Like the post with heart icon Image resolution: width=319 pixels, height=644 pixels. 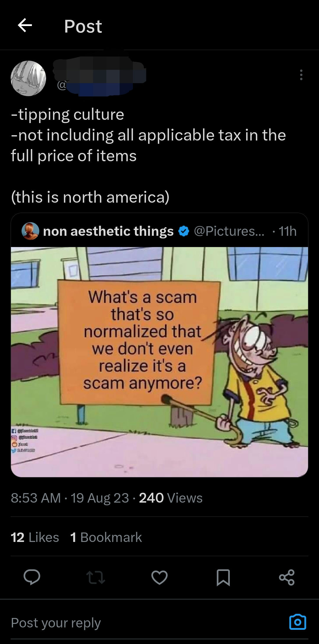[159, 577]
